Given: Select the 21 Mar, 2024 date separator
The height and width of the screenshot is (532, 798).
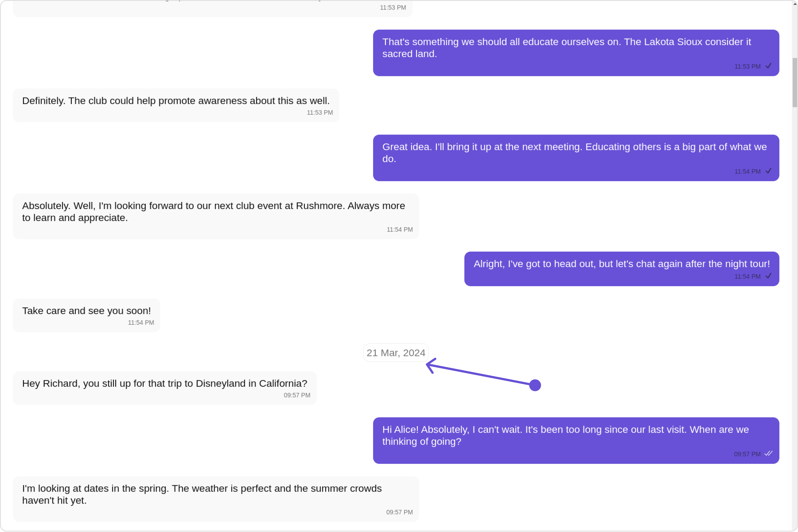Looking at the screenshot, I should tap(396, 353).
